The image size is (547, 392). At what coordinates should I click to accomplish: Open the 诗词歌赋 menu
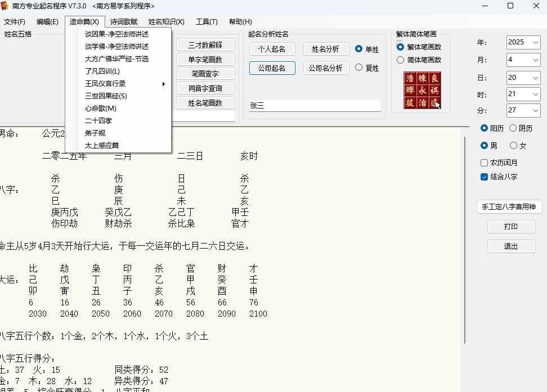[x=123, y=21]
